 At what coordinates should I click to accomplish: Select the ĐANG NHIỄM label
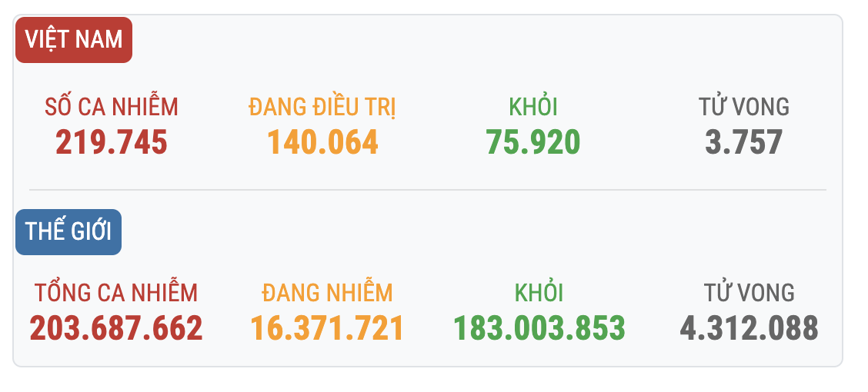(x=327, y=293)
